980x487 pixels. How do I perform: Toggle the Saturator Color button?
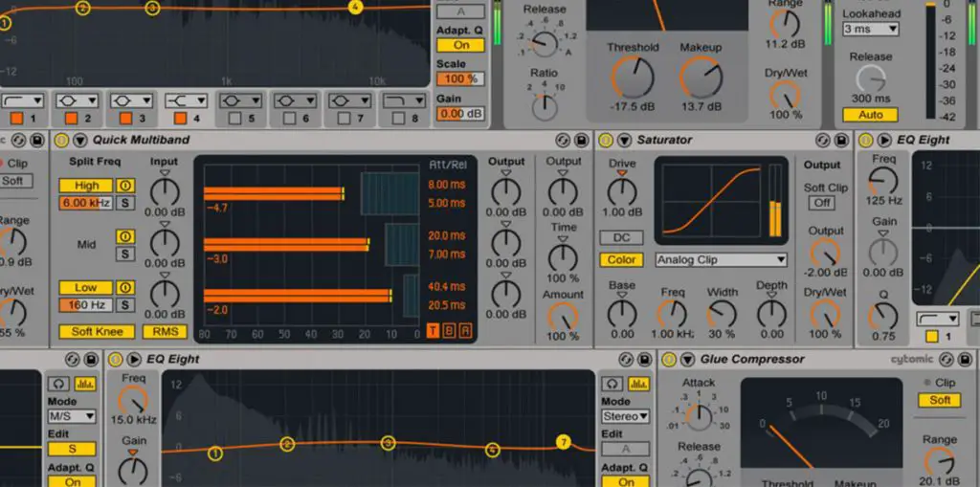(x=621, y=260)
